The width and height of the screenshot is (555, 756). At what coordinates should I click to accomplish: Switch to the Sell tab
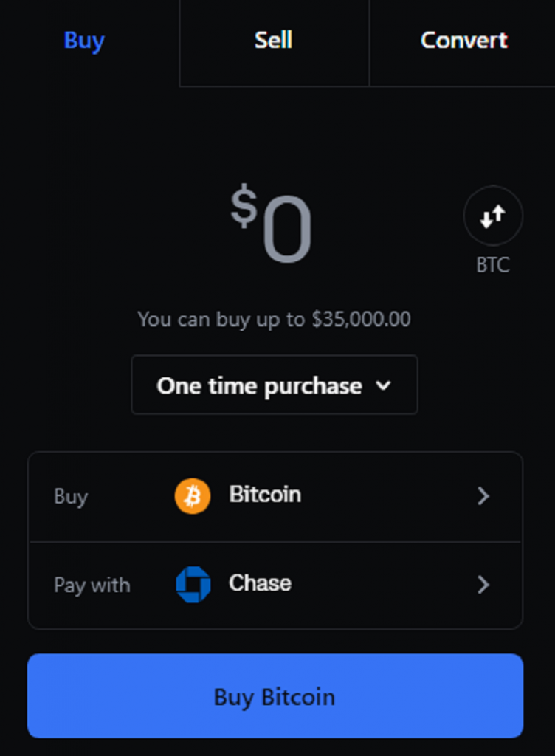point(273,40)
